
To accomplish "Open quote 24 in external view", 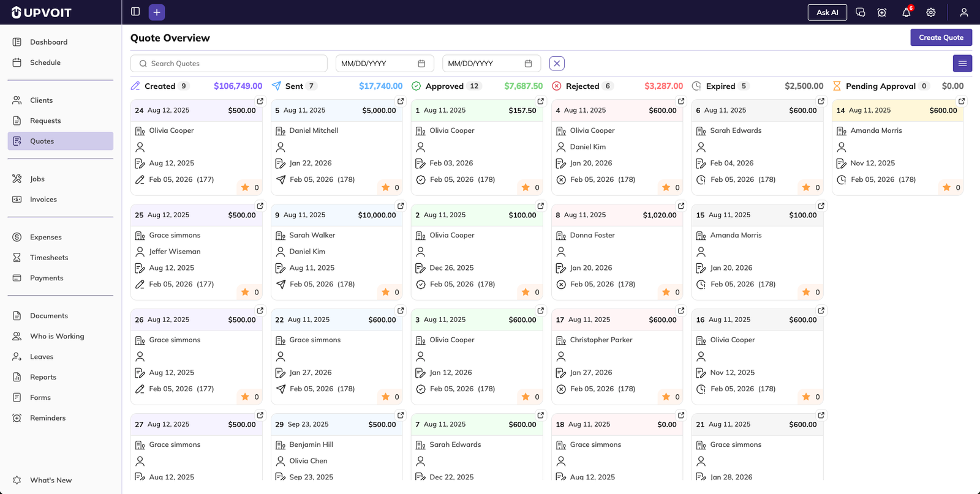I will click(x=260, y=101).
